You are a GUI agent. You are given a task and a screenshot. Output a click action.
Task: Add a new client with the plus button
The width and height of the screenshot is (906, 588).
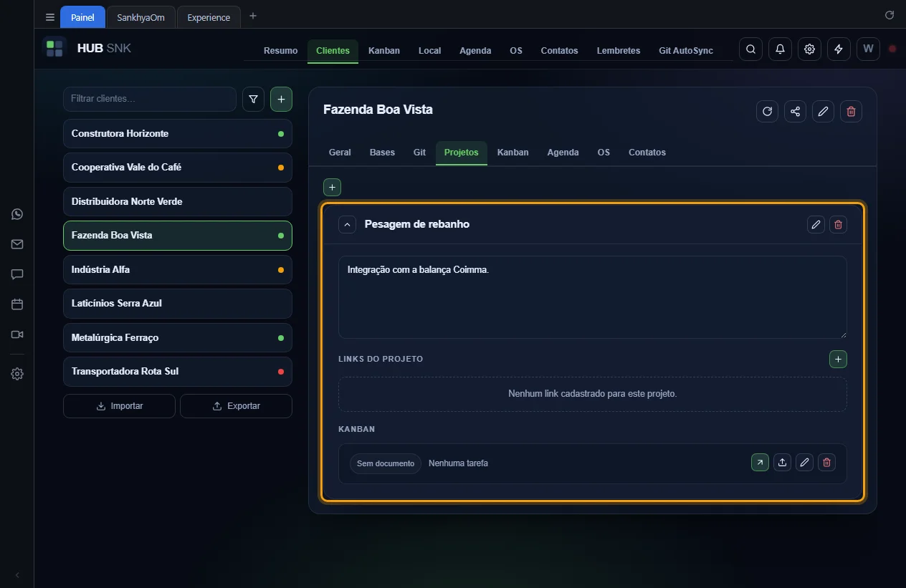pyautogui.click(x=281, y=100)
